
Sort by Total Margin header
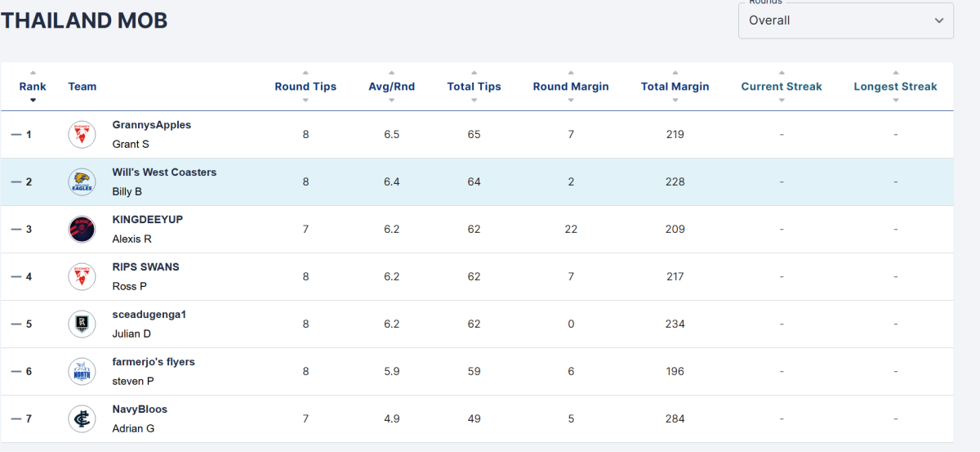coord(675,87)
